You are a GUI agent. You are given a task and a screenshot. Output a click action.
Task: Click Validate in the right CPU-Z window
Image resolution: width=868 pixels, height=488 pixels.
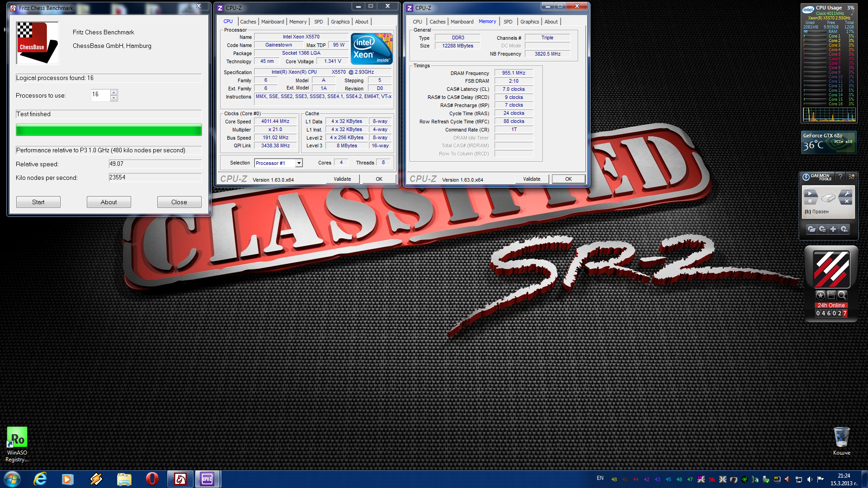(532, 179)
